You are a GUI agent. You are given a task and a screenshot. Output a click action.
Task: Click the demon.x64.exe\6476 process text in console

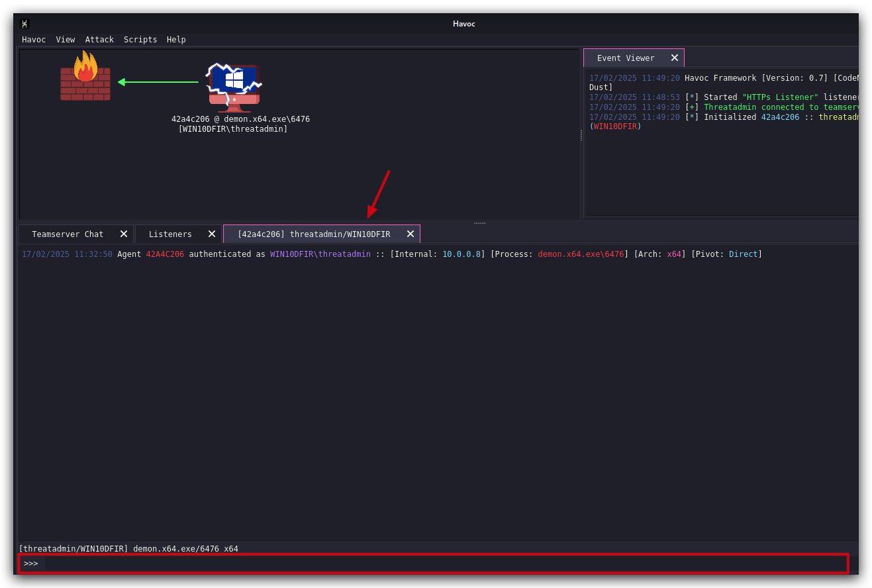581,254
